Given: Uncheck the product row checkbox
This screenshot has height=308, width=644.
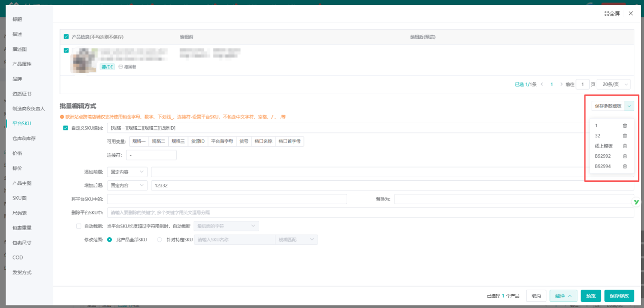Looking at the screenshot, I should tap(66, 50).
